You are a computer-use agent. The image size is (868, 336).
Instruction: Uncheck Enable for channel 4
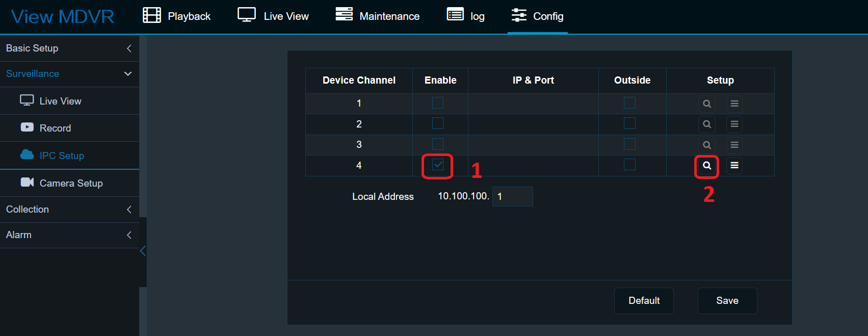438,165
